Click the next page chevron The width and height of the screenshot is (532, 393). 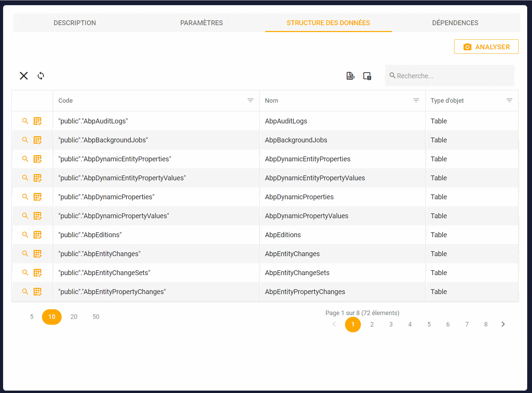(x=503, y=324)
